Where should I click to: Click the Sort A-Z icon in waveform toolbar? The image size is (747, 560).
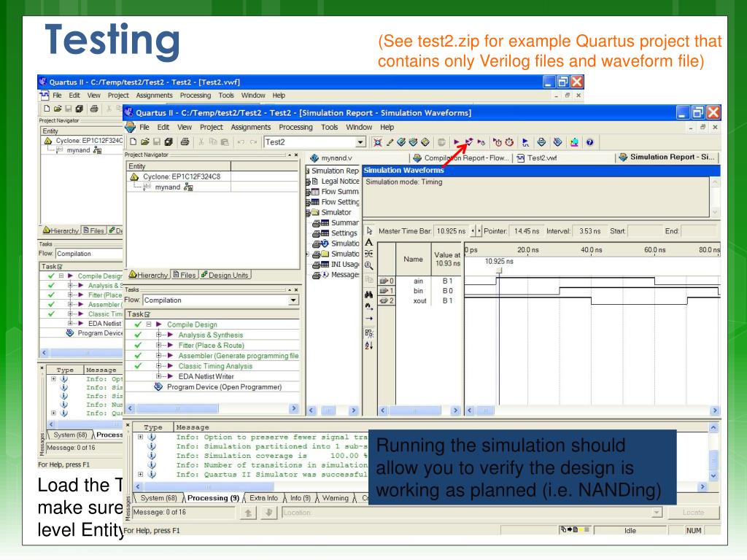tap(369, 345)
